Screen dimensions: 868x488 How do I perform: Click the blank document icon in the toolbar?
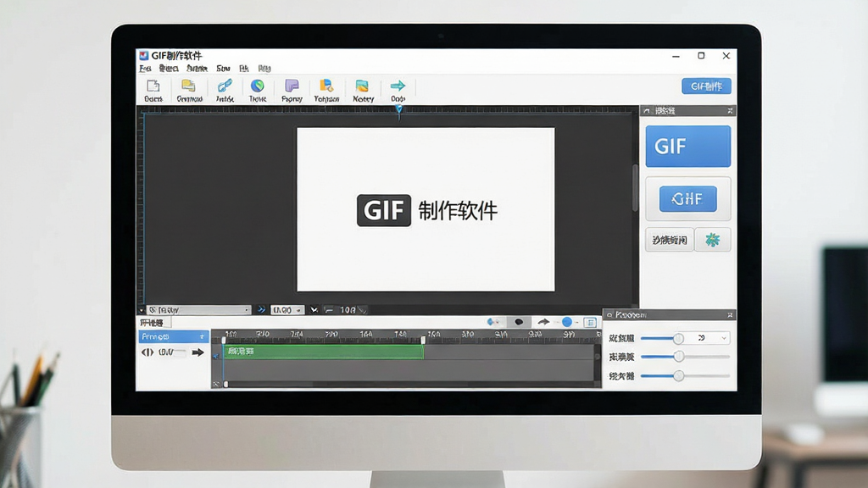[x=153, y=86]
